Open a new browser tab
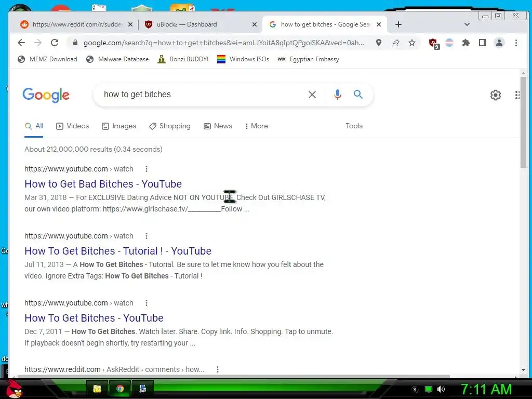Viewport: 532px width, 399px height. pyautogui.click(x=398, y=24)
